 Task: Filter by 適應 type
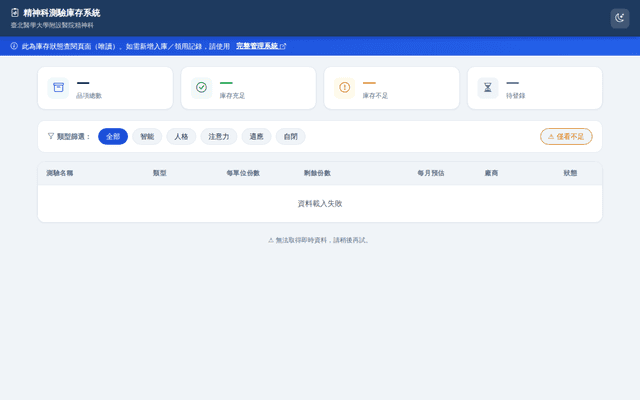point(256,137)
